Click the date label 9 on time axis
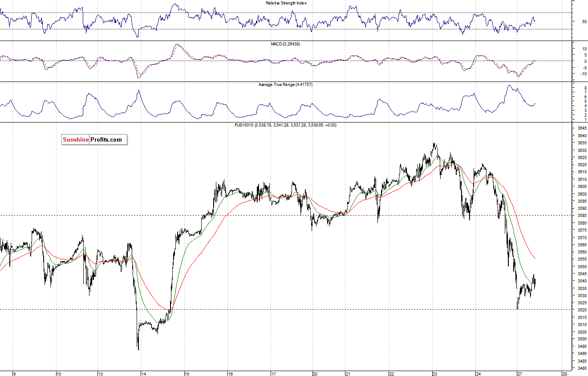 click(x=15, y=374)
